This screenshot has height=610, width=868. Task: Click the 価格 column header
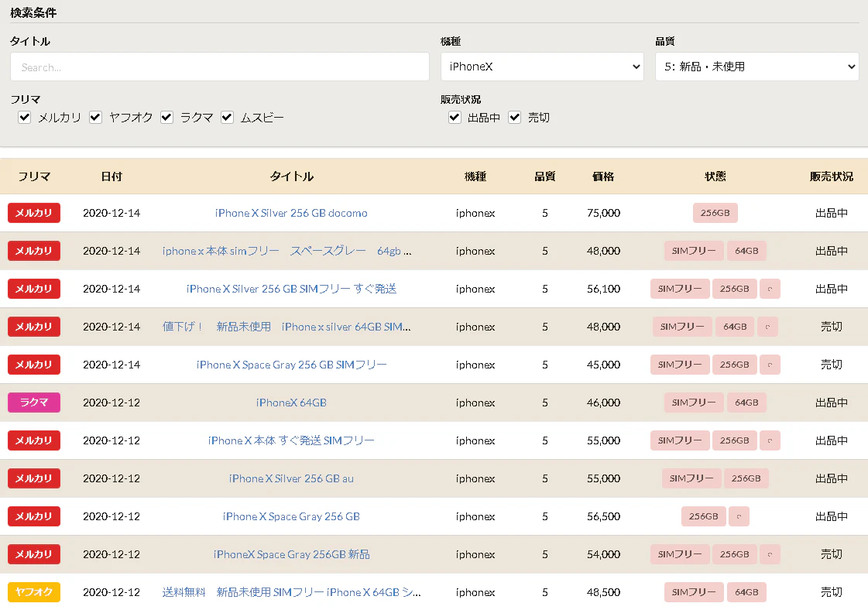pyautogui.click(x=603, y=176)
